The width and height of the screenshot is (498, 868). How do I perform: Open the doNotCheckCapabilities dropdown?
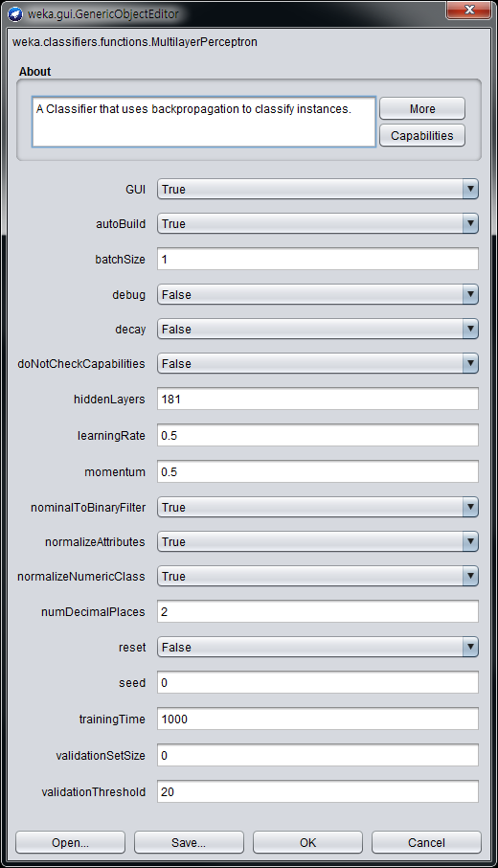coord(318,364)
